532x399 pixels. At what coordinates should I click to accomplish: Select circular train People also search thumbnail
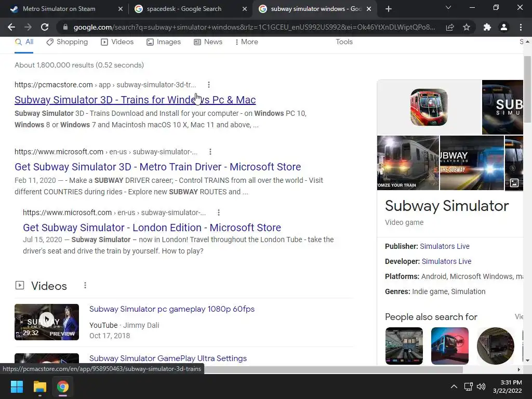(495, 346)
